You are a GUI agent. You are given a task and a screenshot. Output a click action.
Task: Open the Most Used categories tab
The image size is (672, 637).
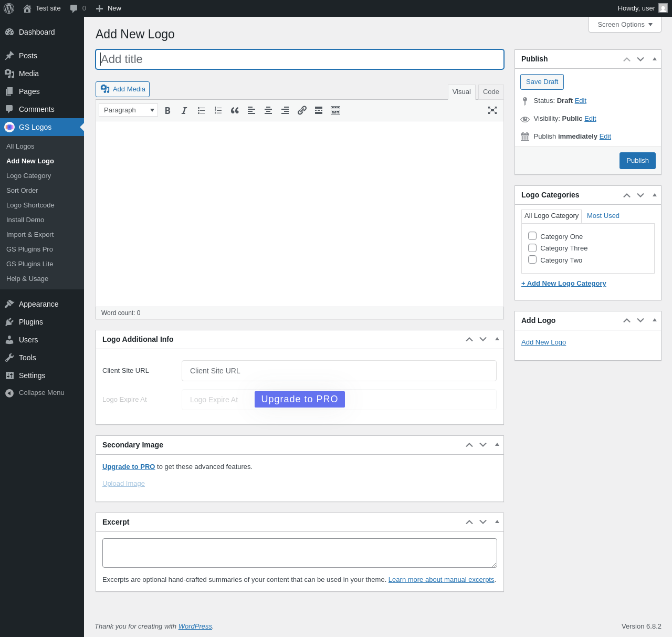[603, 216]
